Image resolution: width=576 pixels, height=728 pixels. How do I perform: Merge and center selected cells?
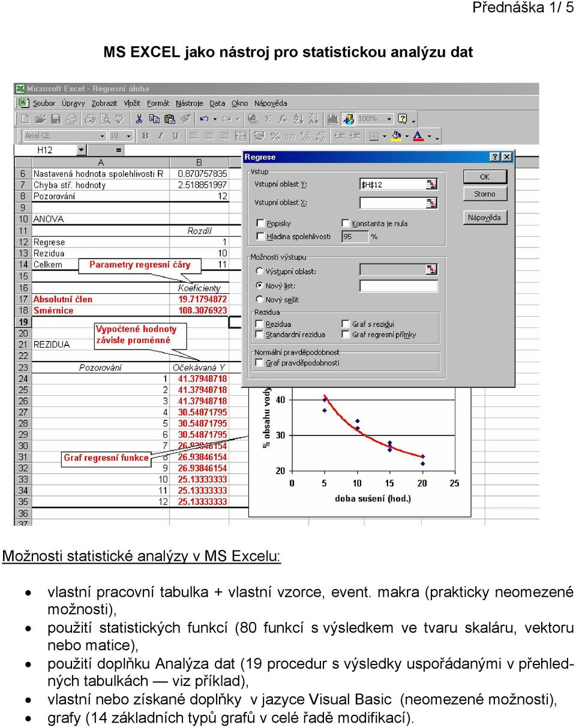point(240,136)
